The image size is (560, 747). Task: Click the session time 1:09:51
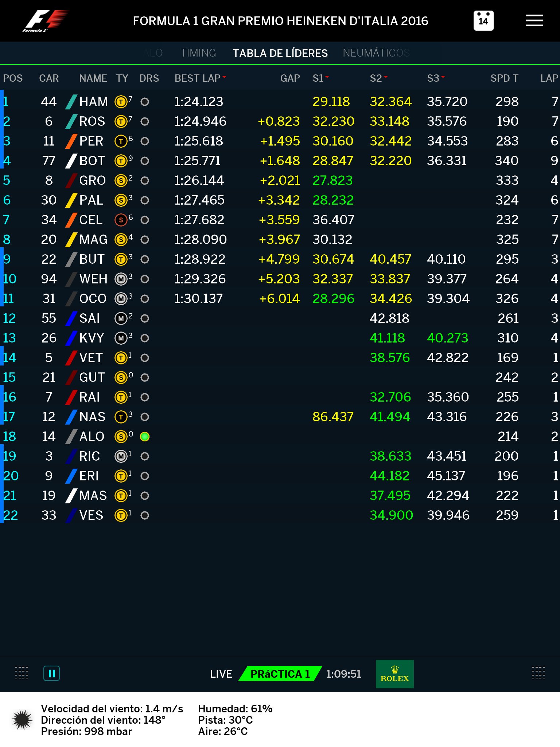point(343,674)
